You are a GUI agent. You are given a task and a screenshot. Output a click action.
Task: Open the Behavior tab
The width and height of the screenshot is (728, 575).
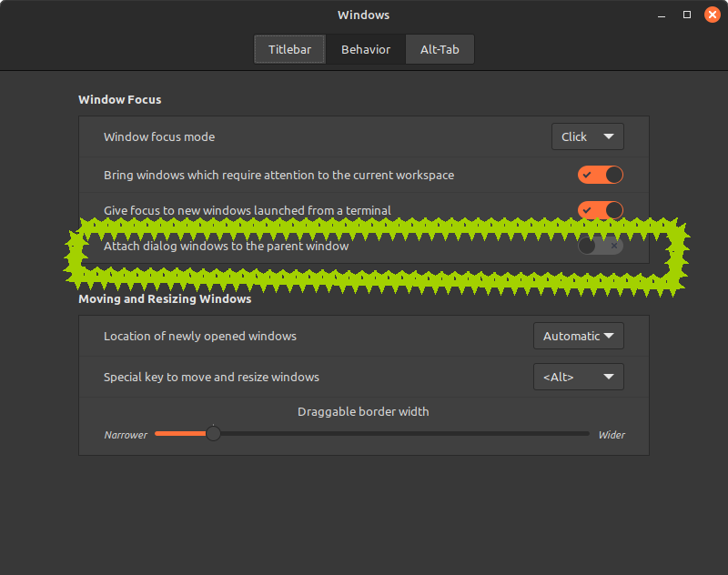tap(366, 49)
